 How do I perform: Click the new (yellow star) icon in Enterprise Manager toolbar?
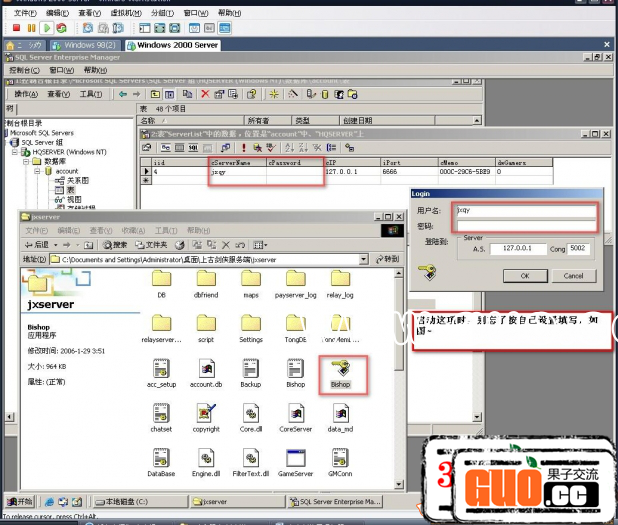click(x=274, y=94)
